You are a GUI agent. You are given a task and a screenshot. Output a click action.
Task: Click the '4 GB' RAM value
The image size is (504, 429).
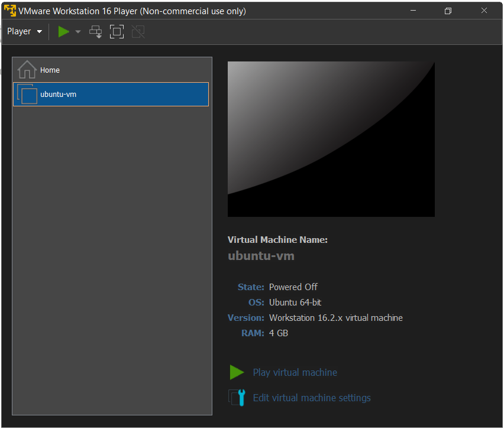click(279, 333)
